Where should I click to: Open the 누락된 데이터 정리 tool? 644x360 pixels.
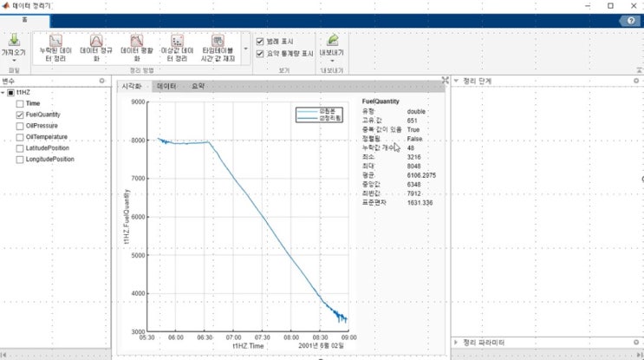pos(55,48)
